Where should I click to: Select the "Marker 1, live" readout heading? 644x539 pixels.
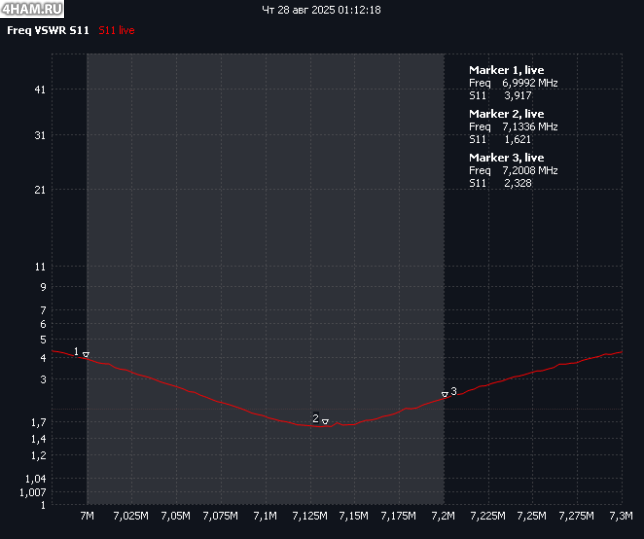(x=506, y=70)
